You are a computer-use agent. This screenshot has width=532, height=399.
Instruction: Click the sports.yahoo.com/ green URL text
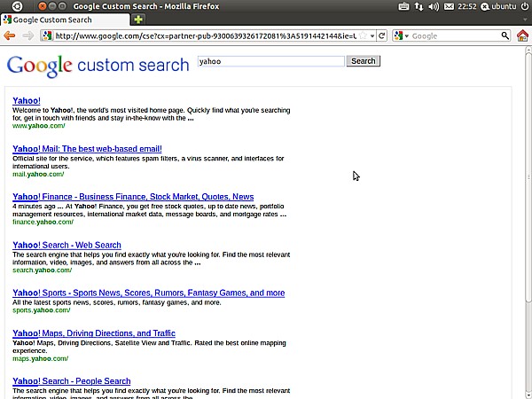[x=42, y=310]
